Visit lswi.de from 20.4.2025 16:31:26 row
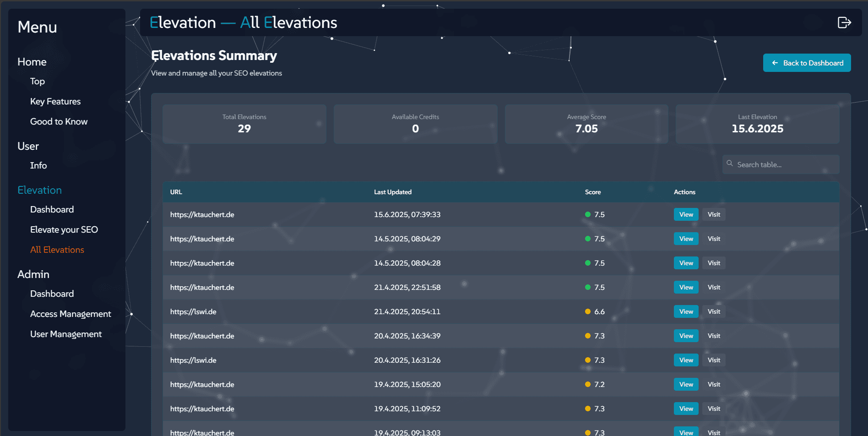868x436 pixels. coord(714,360)
